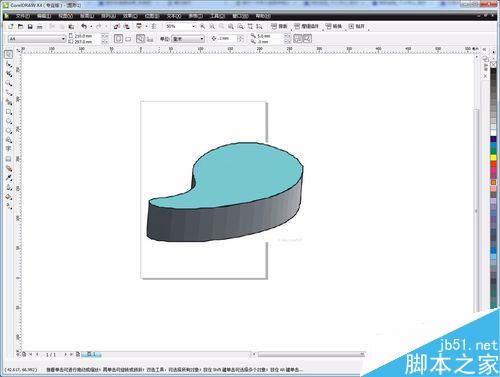Viewport: 500px width, 377px height.
Task: Select the Eyedropper tool in the toolbox
Action: 9,178
